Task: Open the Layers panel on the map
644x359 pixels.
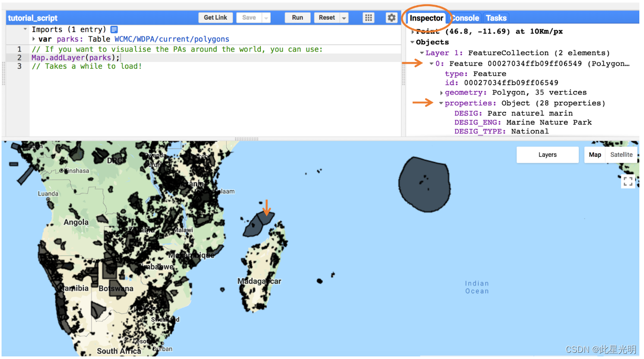Action: tap(547, 154)
